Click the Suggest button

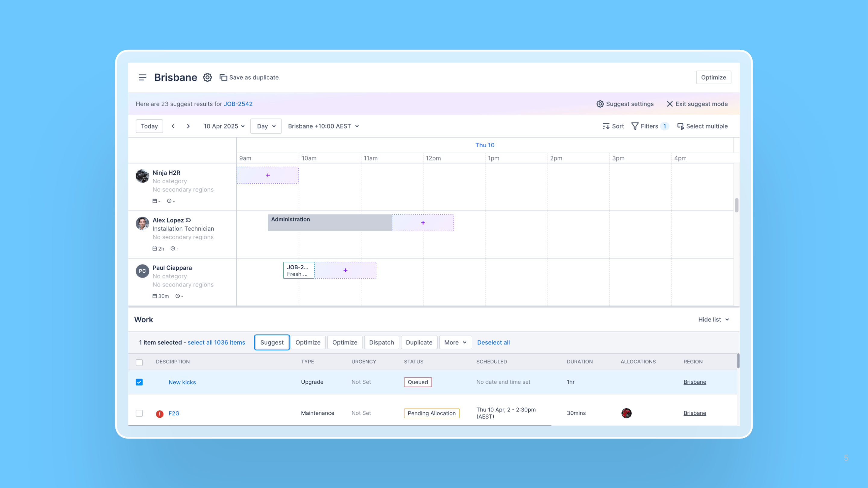coord(272,343)
